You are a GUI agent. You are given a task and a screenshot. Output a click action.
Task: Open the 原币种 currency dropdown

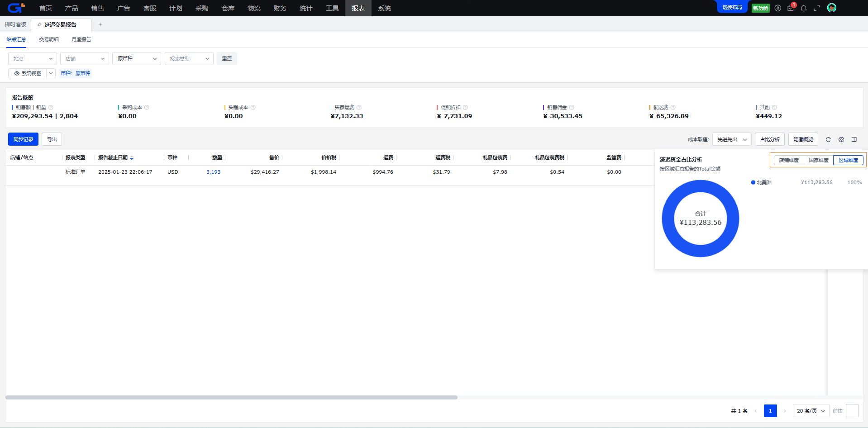coord(137,59)
